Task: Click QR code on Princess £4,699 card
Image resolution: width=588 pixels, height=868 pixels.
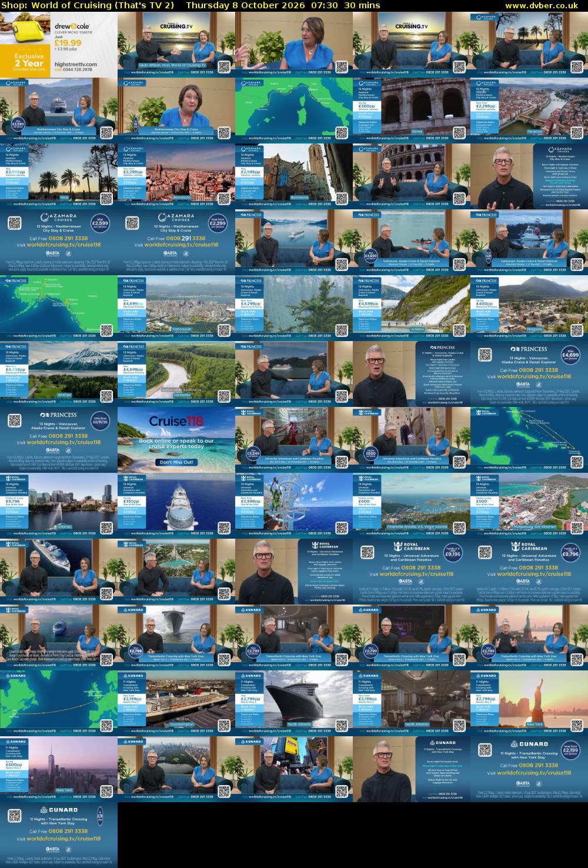Action: [485, 355]
